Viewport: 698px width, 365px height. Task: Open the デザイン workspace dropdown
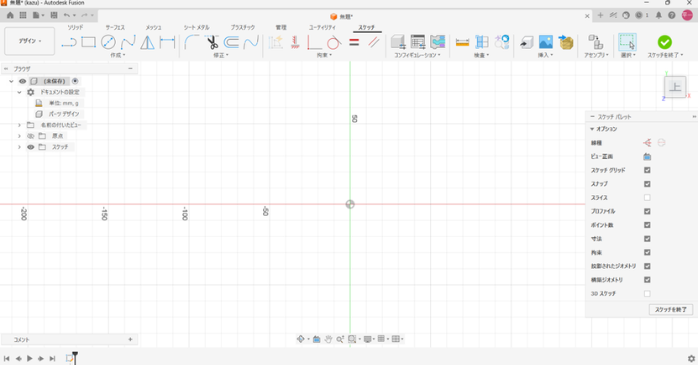pyautogui.click(x=30, y=41)
